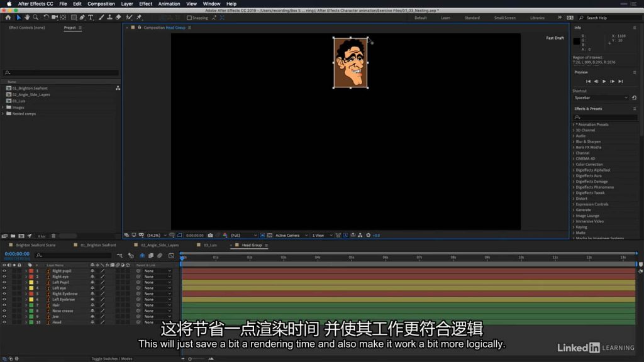The image size is (644, 362).
Task: Switch to the 03_Luis timeline tab
Action: tap(210, 246)
